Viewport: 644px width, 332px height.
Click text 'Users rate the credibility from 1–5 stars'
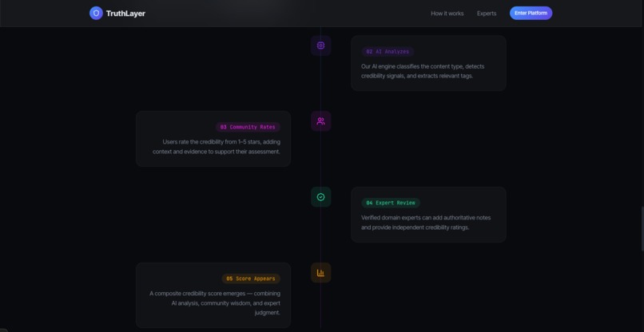click(212, 142)
